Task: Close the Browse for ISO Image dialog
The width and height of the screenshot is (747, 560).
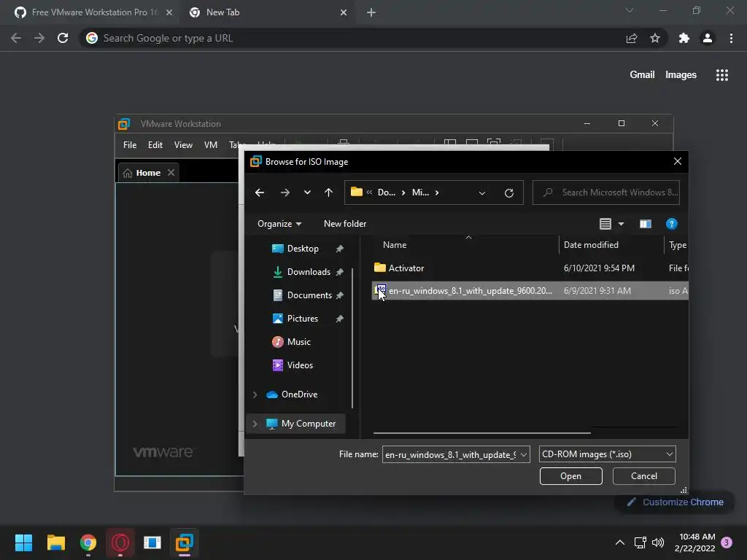Action: click(678, 161)
